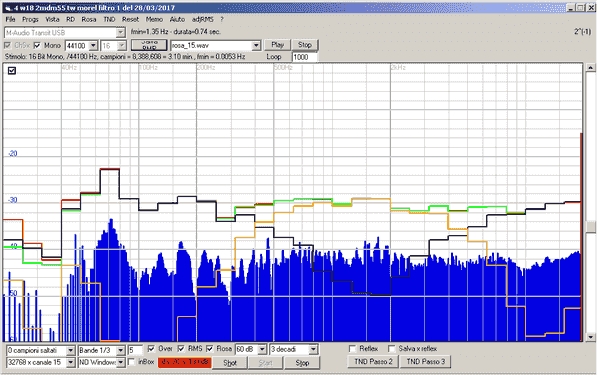The image size is (600, 375).
Task: Open the Reset menu
Action: coord(130,20)
